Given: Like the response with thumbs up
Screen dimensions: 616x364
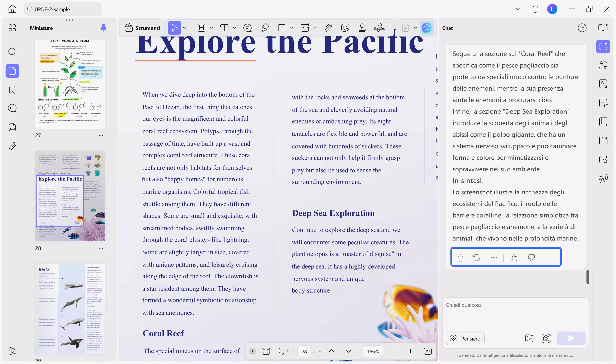Looking at the screenshot, I should pos(514,258).
